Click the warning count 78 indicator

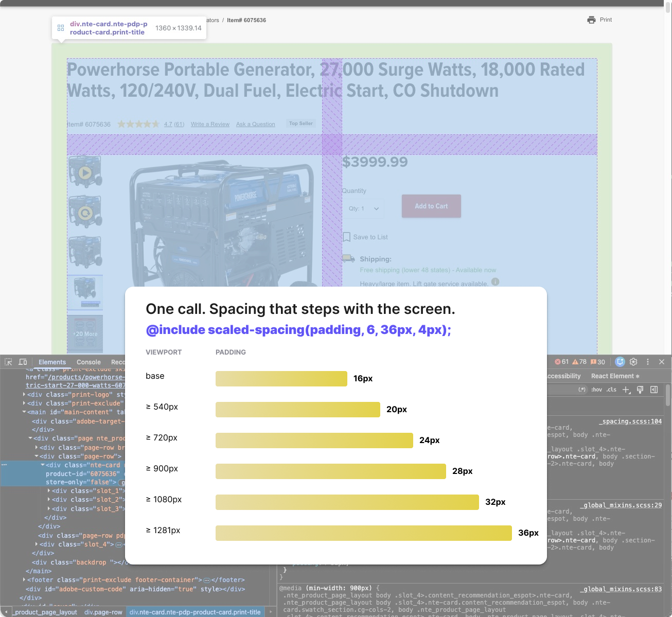579,362
